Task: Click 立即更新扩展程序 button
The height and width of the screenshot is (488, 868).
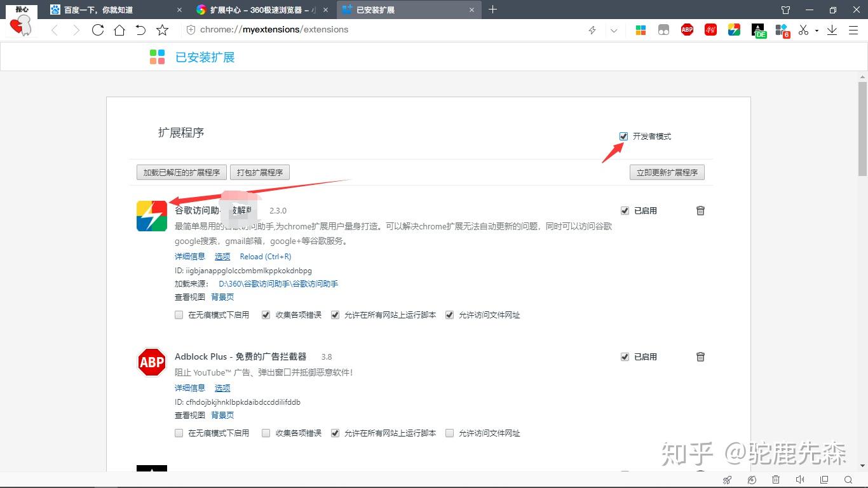Action: coord(667,172)
